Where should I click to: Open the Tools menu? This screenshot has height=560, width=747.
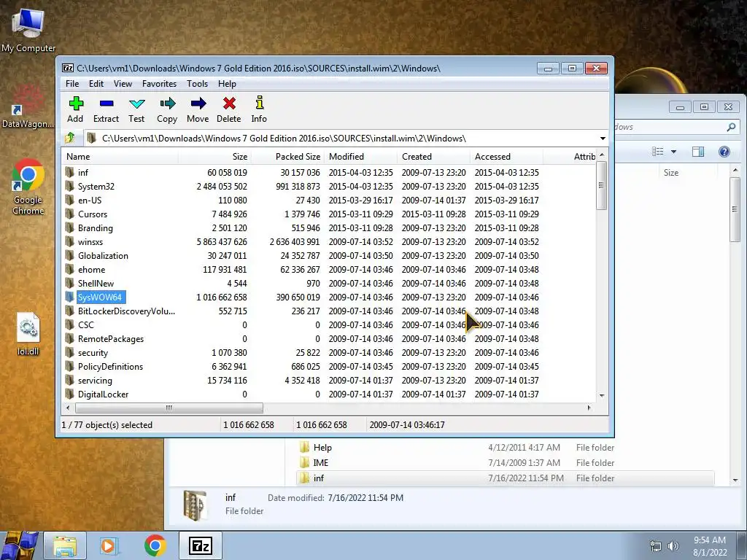pyautogui.click(x=197, y=83)
